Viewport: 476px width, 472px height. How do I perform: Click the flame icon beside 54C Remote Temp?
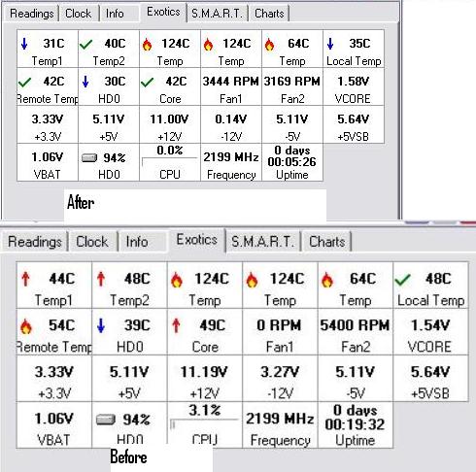26,326
